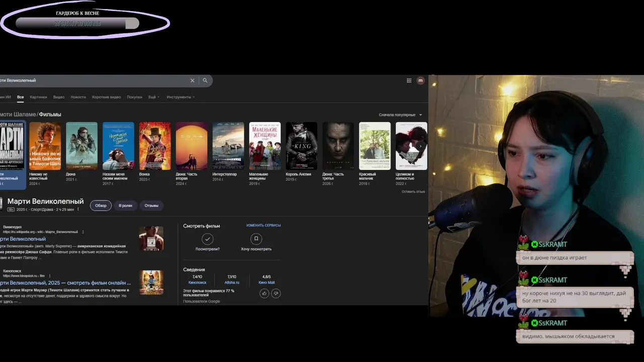Expand the Ещё dropdown in the search tabs
Screen dimensions: 644x362
(x=154, y=97)
